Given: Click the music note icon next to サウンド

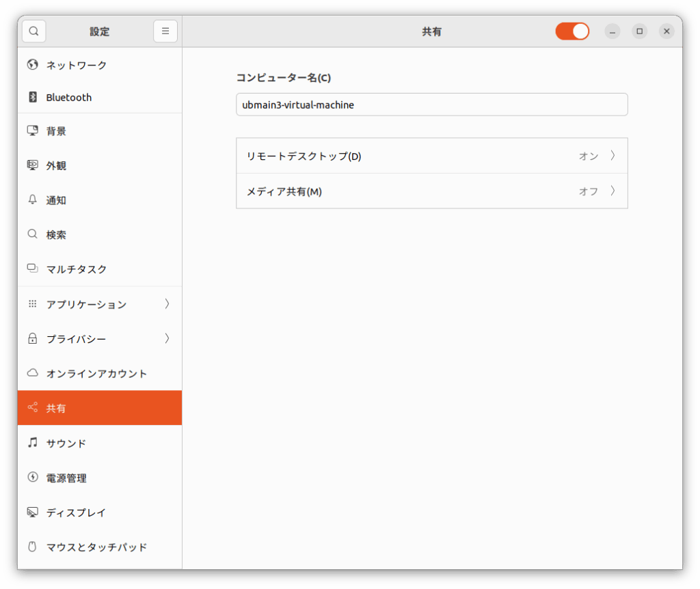Looking at the screenshot, I should (33, 442).
